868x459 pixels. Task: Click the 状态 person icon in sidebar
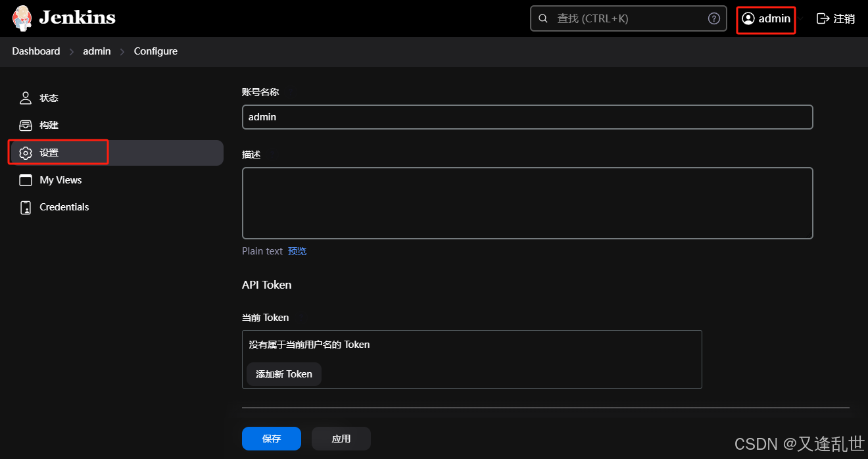coord(26,98)
